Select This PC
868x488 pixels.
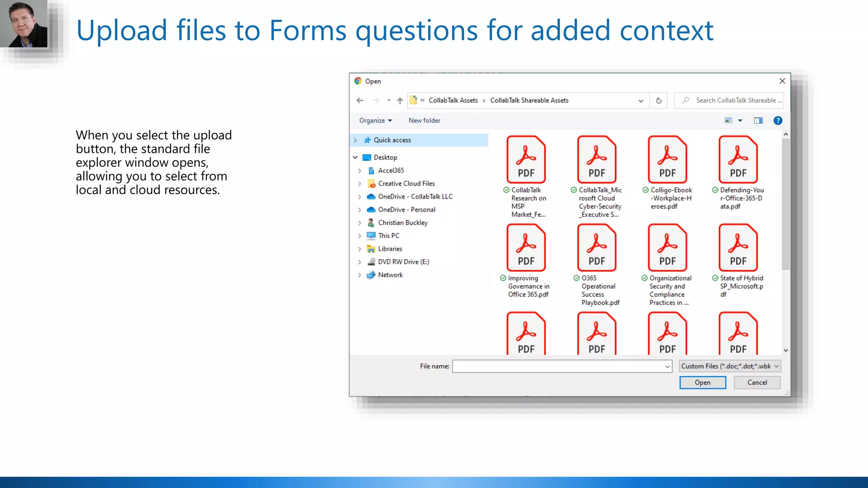tap(388, 236)
